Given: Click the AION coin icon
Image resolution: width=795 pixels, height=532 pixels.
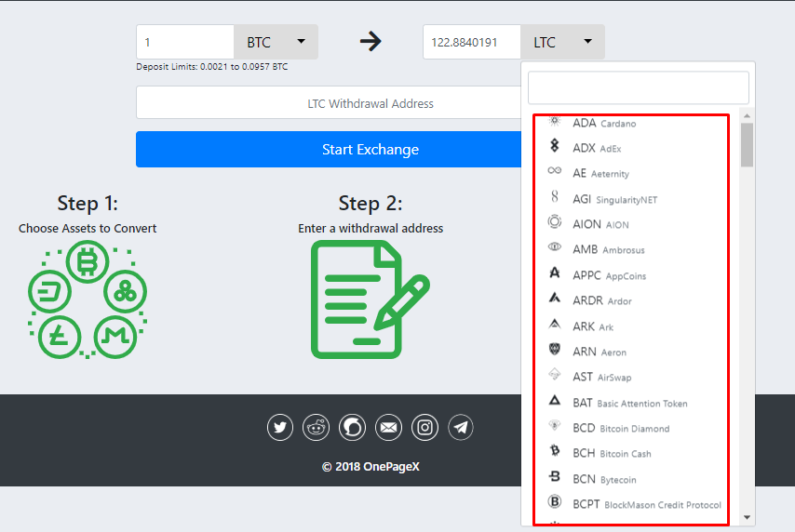Looking at the screenshot, I should point(555,222).
